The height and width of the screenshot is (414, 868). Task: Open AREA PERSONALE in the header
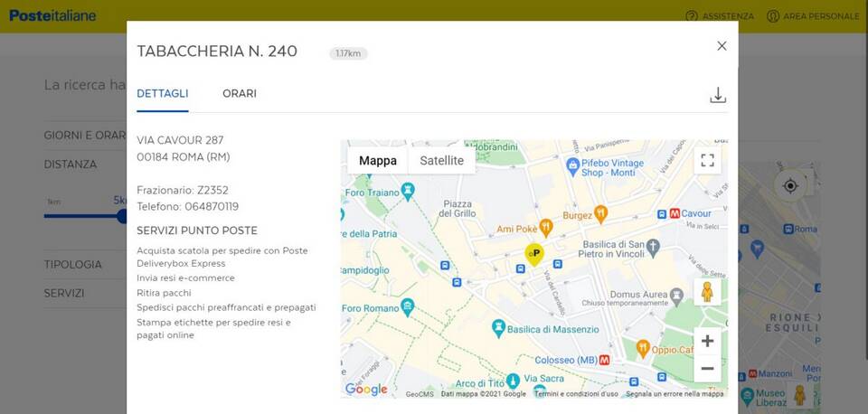click(x=813, y=16)
